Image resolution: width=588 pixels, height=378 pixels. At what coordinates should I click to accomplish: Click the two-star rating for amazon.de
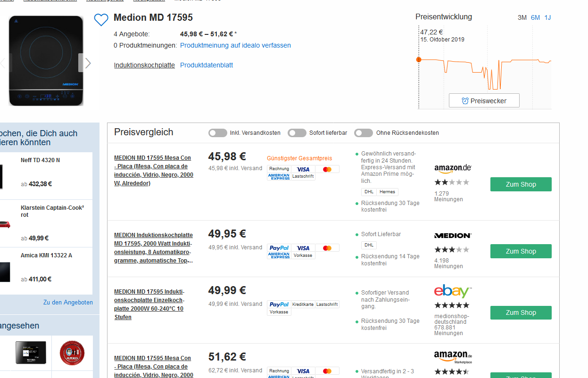pyautogui.click(x=452, y=182)
